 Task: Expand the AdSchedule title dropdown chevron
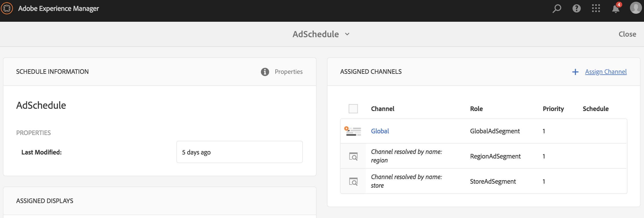tap(347, 34)
